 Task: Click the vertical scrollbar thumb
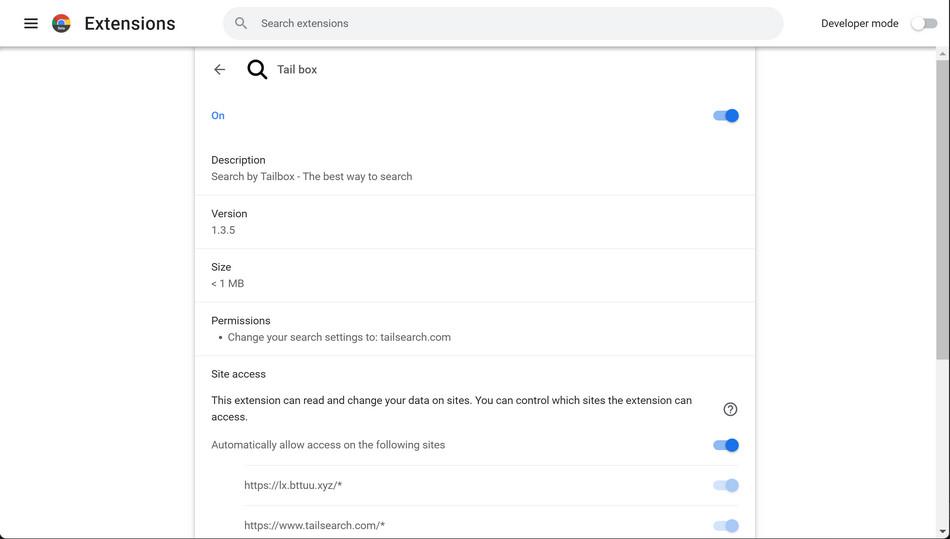pos(943,200)
